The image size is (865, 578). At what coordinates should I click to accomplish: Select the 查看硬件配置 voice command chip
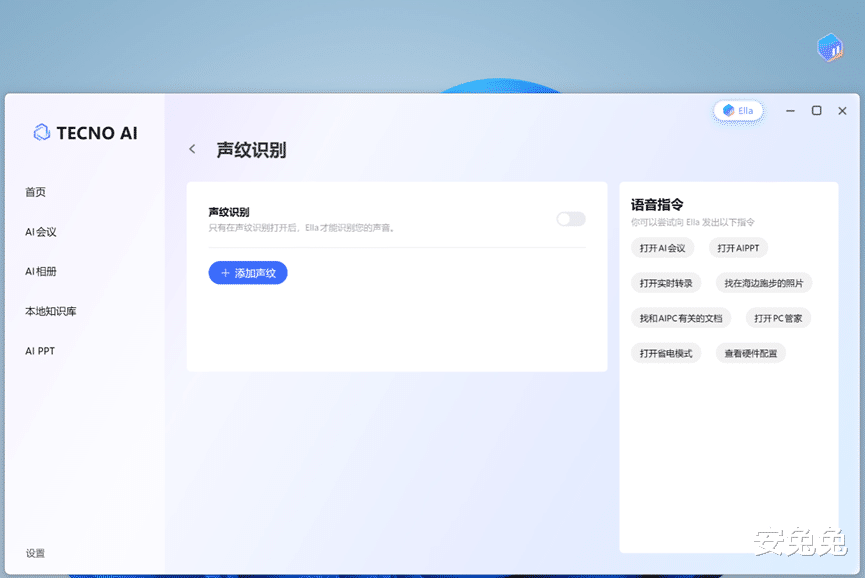click(751, 353)
